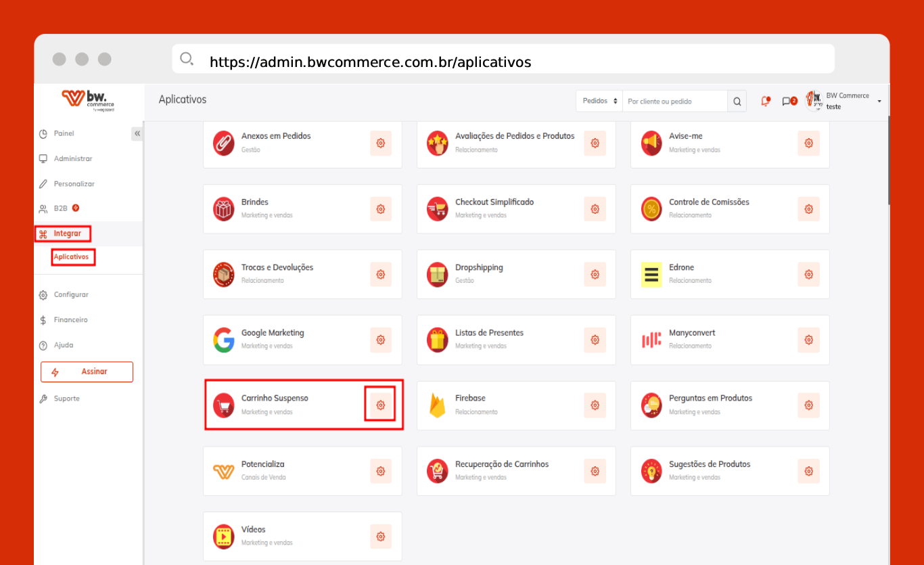
Task: Click the Recuperação de Carrinhos title
Action: (x=502, y=464)
